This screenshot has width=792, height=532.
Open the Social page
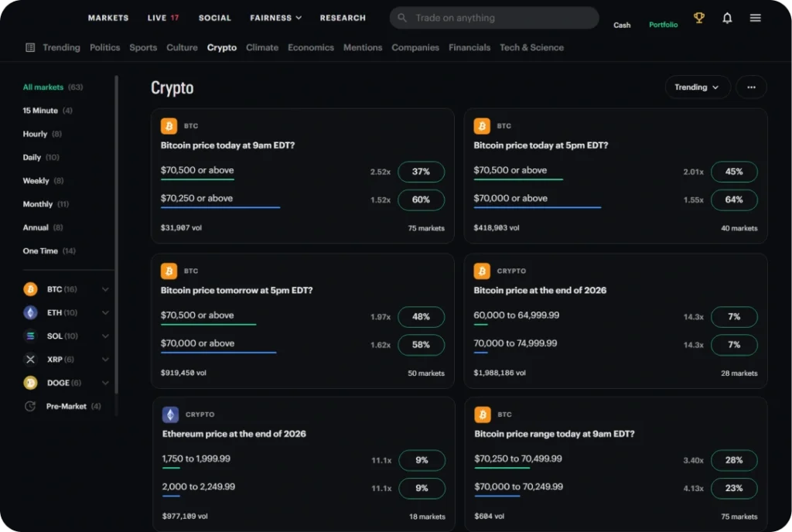pyautogui.click(x=215, y=18)
